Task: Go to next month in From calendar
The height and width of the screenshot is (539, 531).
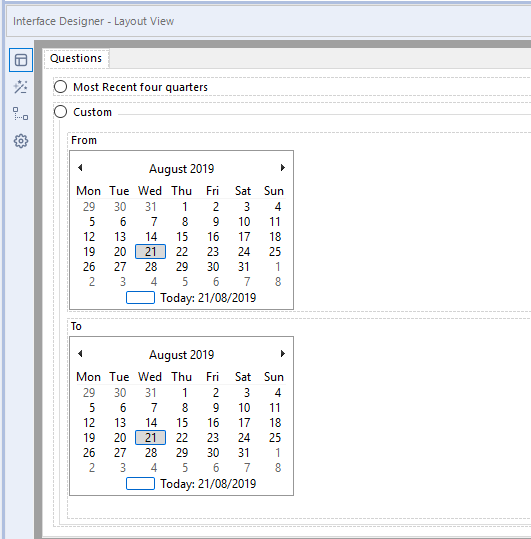Action: 283,168
